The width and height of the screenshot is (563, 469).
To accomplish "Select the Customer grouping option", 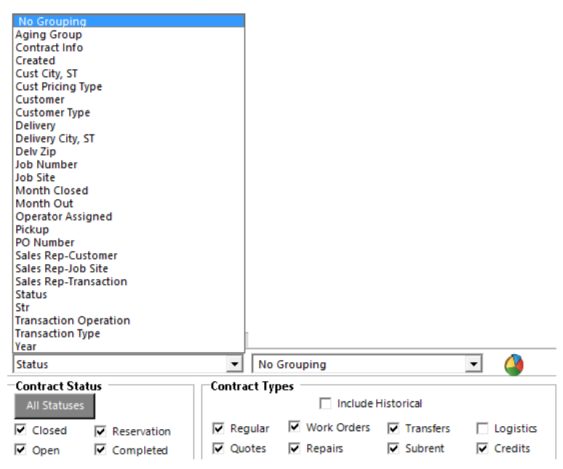I will [x=129, y=99].
